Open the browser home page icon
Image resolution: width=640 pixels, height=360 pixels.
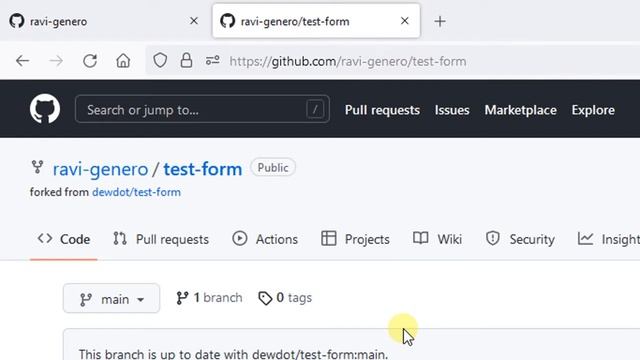click(x=123, y=61)
